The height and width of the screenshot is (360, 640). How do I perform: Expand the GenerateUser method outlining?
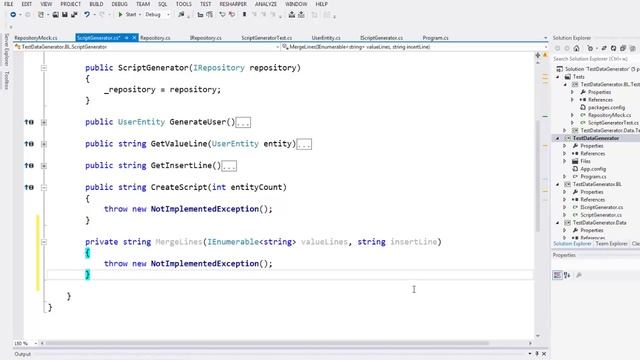(x=44, y=122)
